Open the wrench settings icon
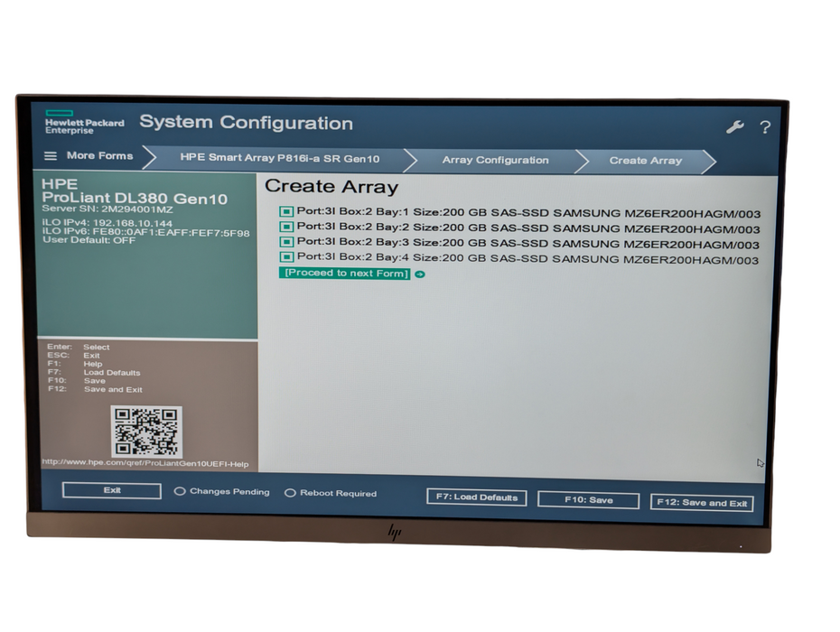 734,127
